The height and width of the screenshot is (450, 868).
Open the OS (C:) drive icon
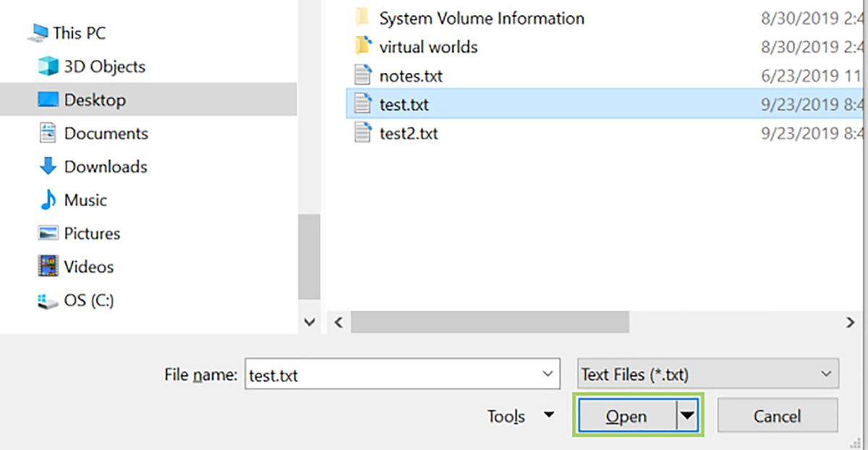coord(46,300)
